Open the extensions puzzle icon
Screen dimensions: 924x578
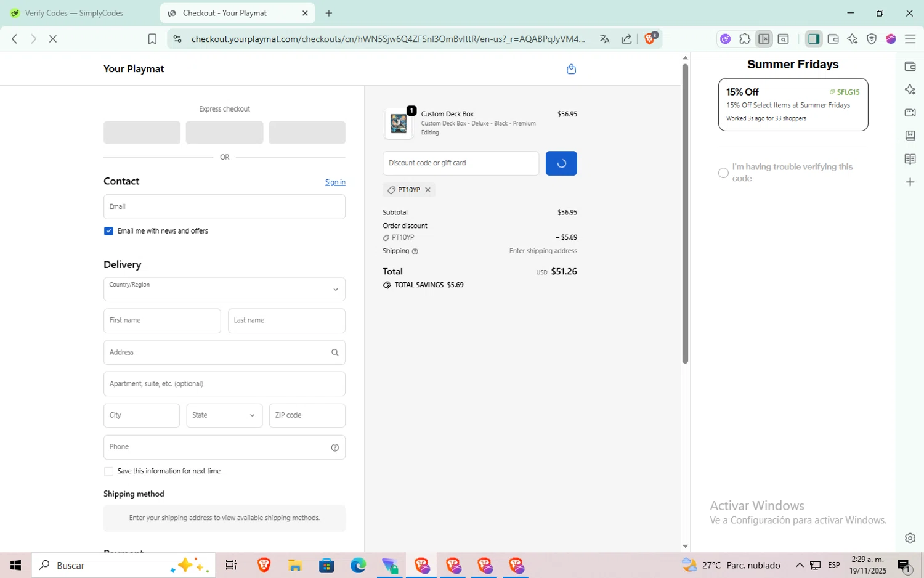point(745,39)
